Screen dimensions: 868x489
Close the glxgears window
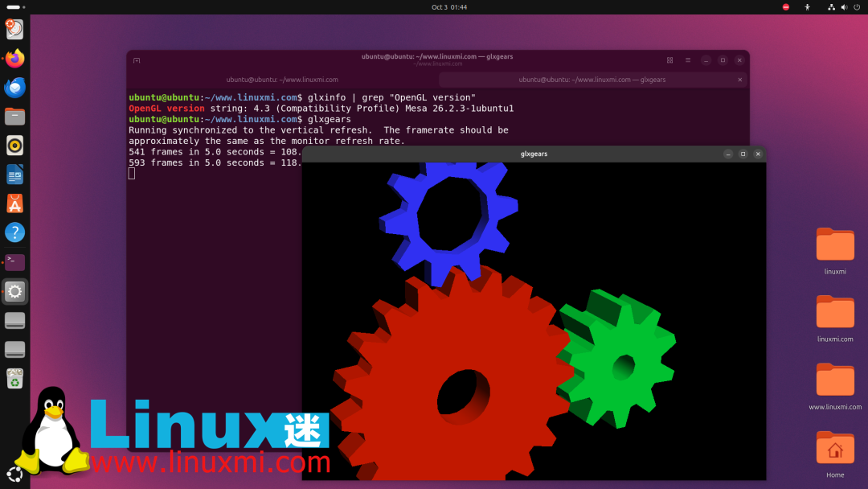click(758, 154)
